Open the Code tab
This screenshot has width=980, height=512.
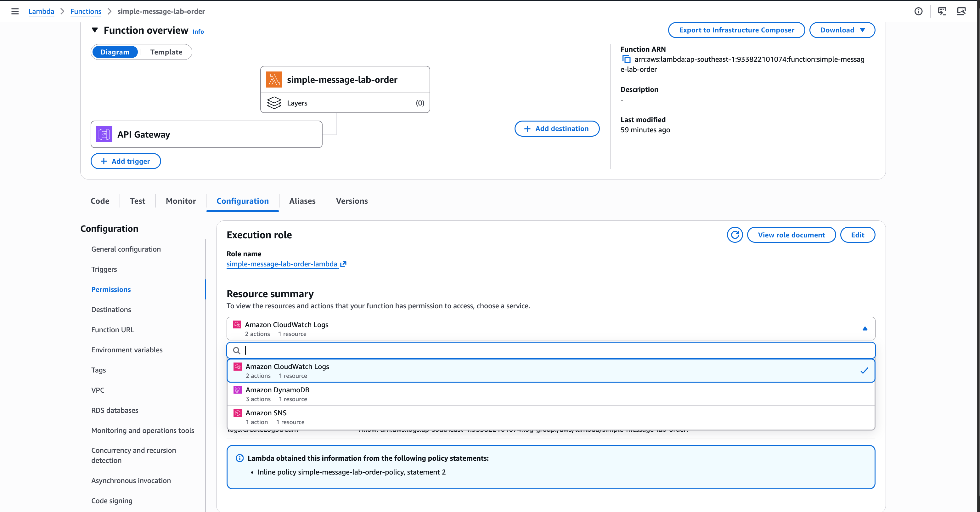pyautogui.click(x=100, y=201)
